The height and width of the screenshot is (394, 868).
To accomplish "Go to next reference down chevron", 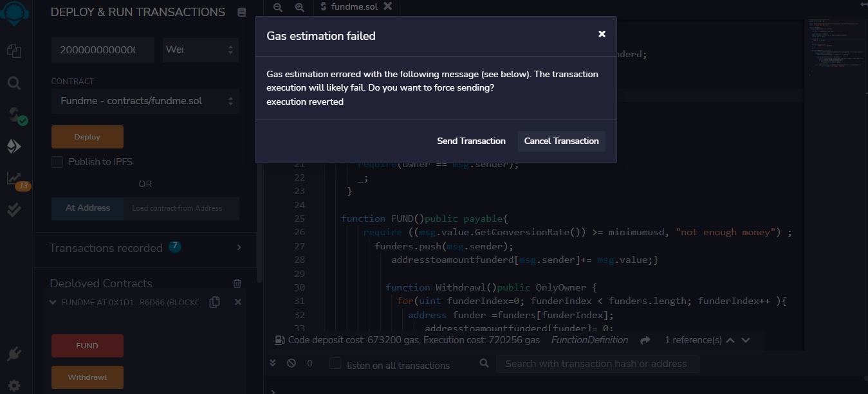I will tap(746, 340).
